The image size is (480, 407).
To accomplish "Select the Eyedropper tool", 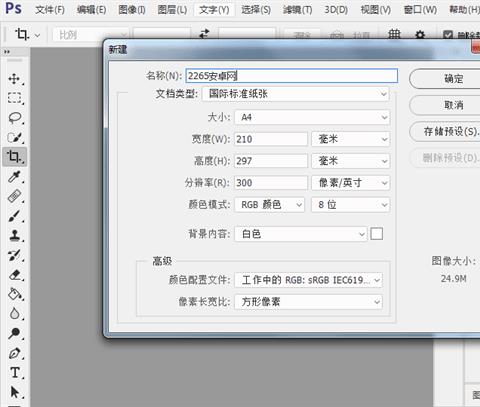I will [x=14, y=177].
